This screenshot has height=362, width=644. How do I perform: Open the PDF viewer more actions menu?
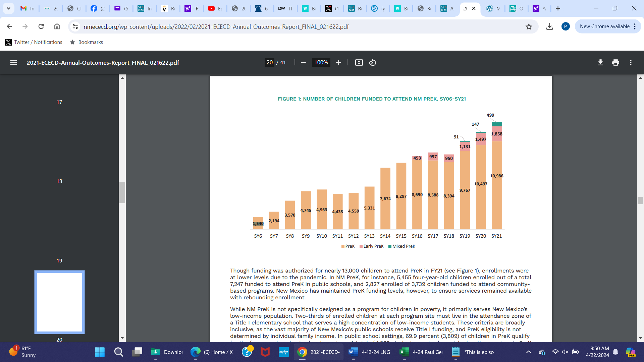pyautogui.click(x=631, y=63)
